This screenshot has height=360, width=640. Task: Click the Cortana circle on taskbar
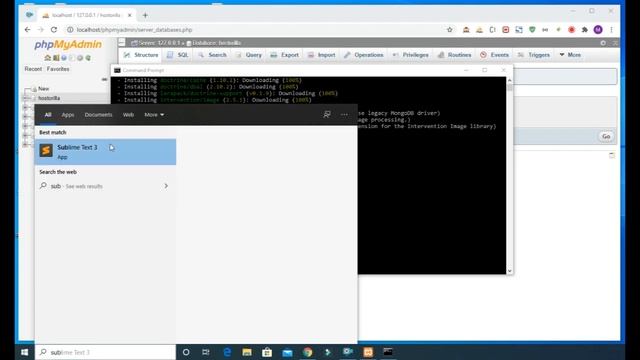186,352
